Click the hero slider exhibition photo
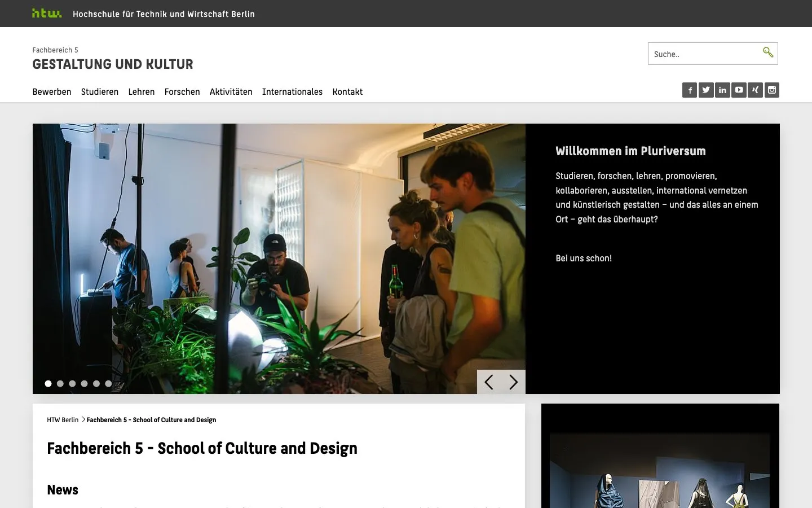This screenshot has height=508, width=812. coord(279,259)
